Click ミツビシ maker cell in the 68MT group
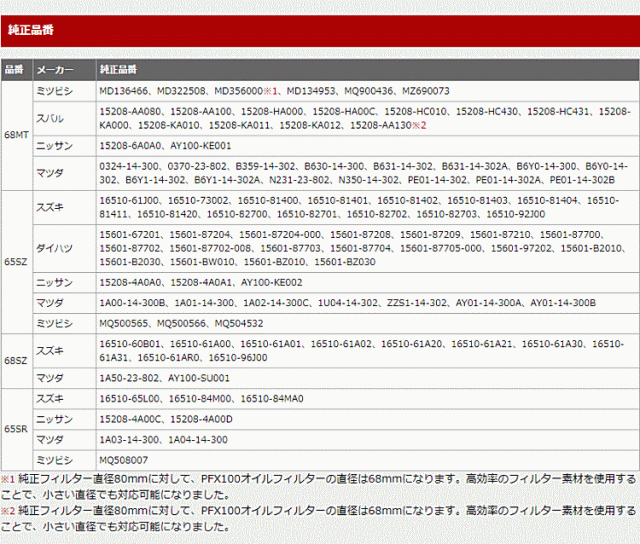Image resolution: width=640 pixels, height=544 pixels. point(64,91)
